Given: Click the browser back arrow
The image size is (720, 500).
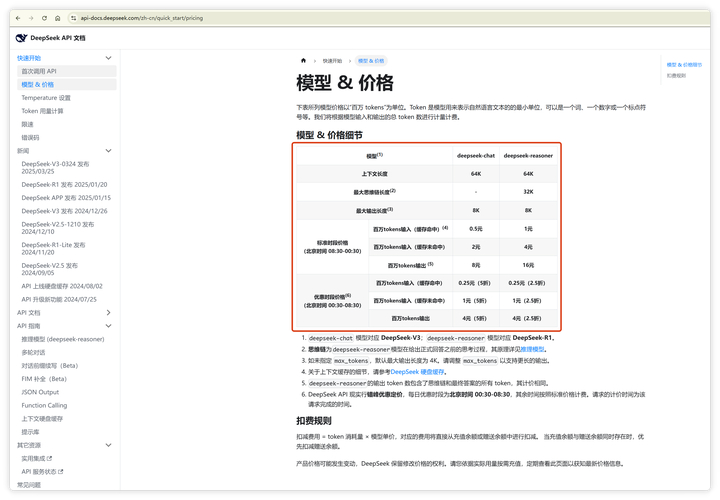Looking at the screenshot, I should pyautogui.click(x=18, y=18).
